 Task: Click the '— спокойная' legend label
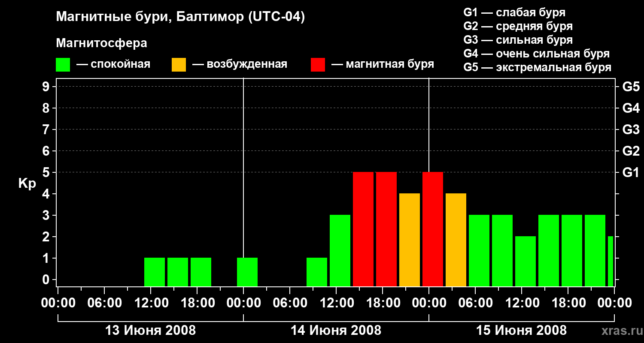point(113,64)
